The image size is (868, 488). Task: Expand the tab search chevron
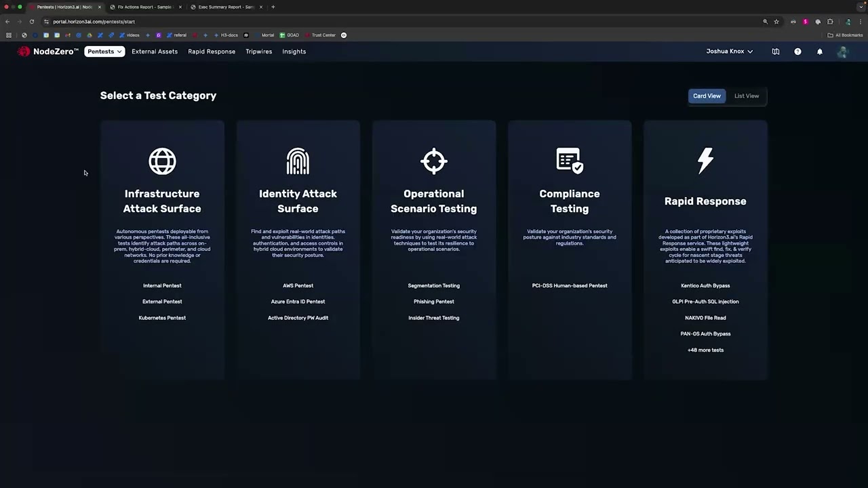click(861, 7)
